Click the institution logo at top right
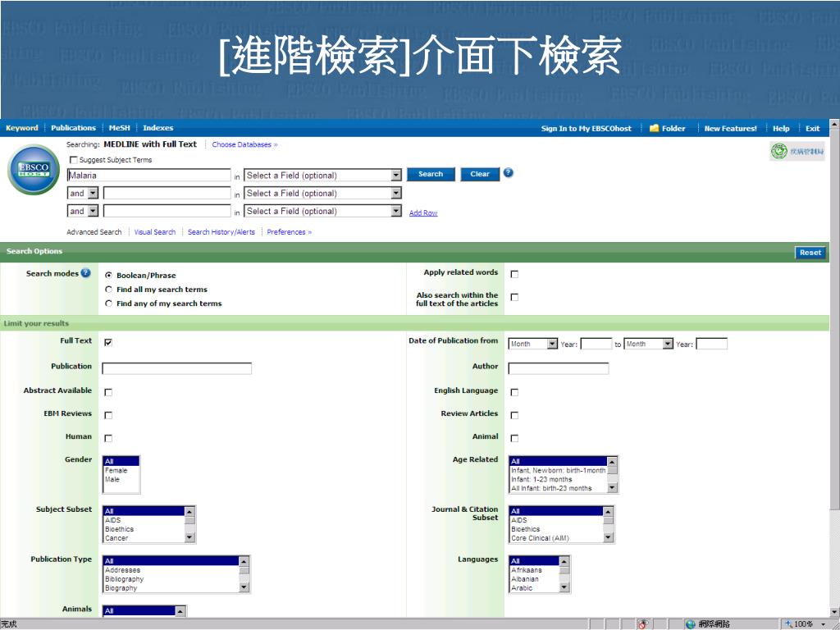 pyautogui.click(x=797, y=151)
